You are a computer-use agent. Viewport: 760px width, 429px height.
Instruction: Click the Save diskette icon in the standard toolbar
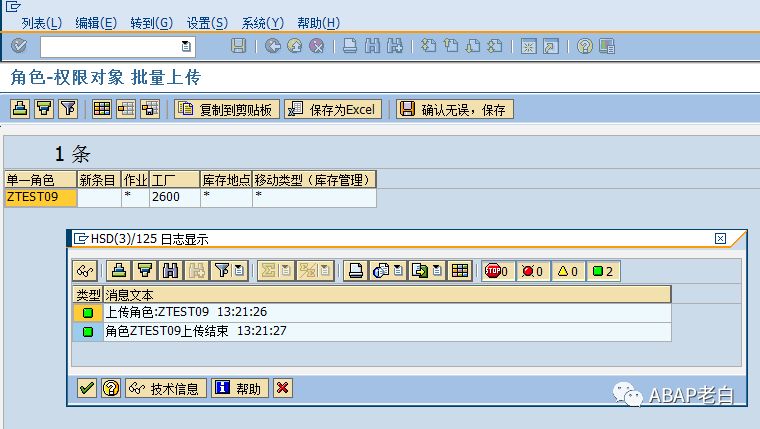(238, 46)
